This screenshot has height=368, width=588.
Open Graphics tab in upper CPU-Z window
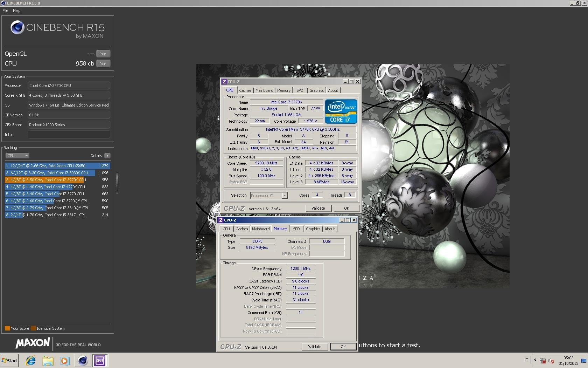(317, 90)
